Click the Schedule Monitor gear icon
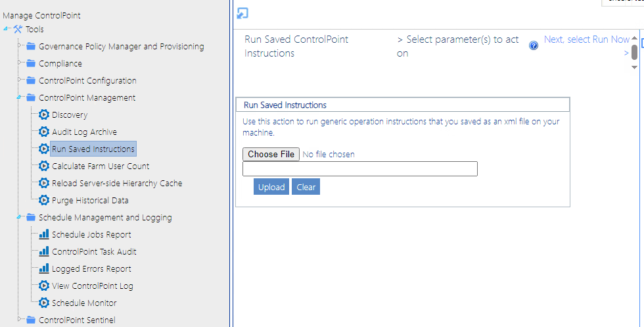This screenshot has height=327, width=644. click(x=44, y=303)
